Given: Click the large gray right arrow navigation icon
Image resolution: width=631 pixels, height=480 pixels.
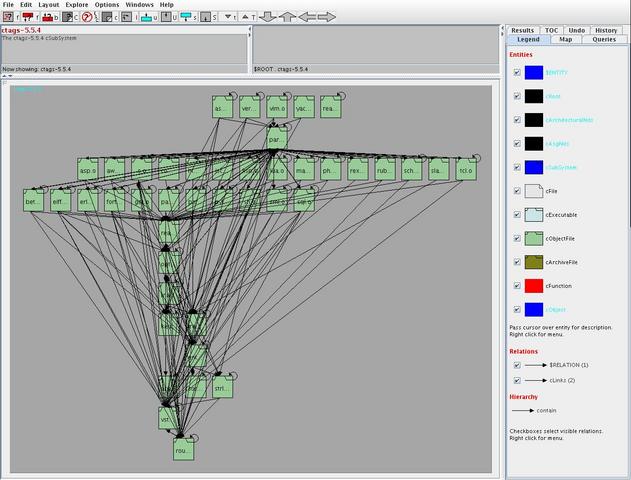Looking at the screenshot, I should (327, 17).
